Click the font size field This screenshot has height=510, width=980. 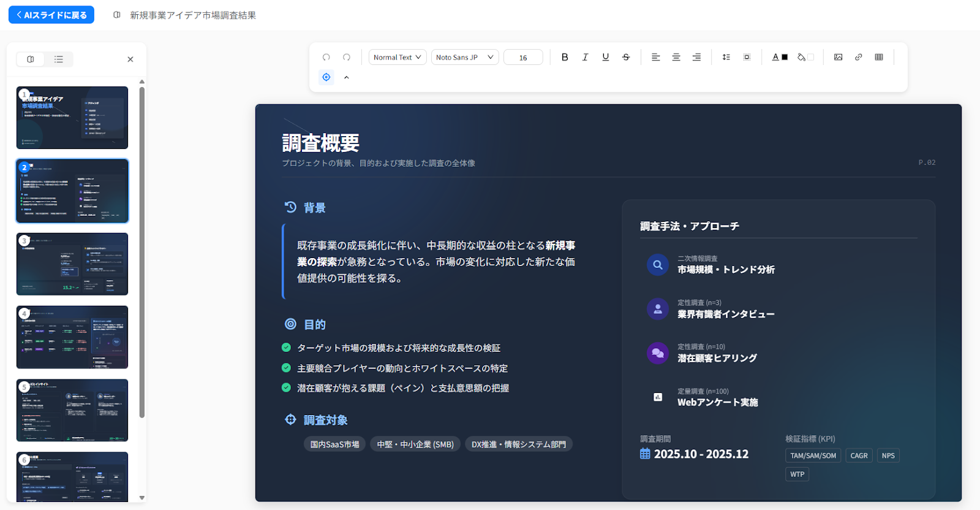pos(523,58)
